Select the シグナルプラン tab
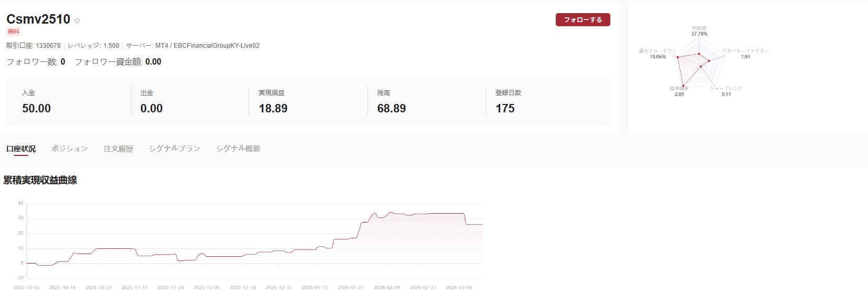The height and width of the screenshot is (304, 868). pyautogui.click(x=174, y=149)
